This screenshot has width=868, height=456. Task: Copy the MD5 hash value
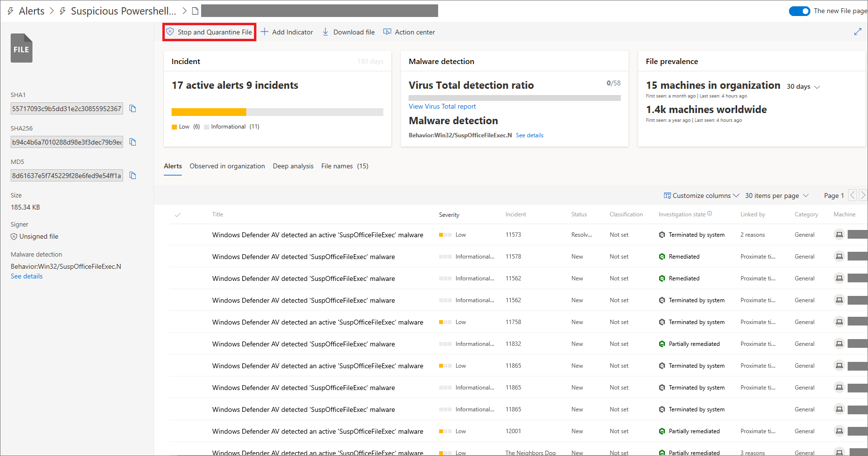pos(133,176)
